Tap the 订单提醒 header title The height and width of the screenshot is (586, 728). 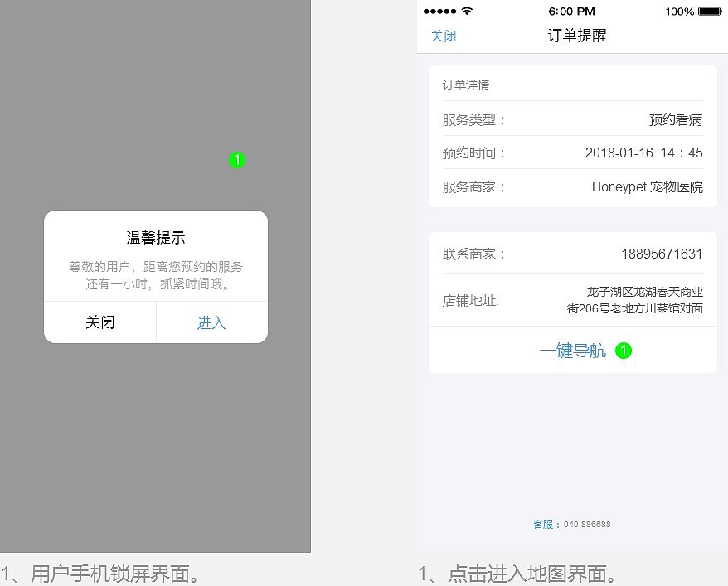576,36
